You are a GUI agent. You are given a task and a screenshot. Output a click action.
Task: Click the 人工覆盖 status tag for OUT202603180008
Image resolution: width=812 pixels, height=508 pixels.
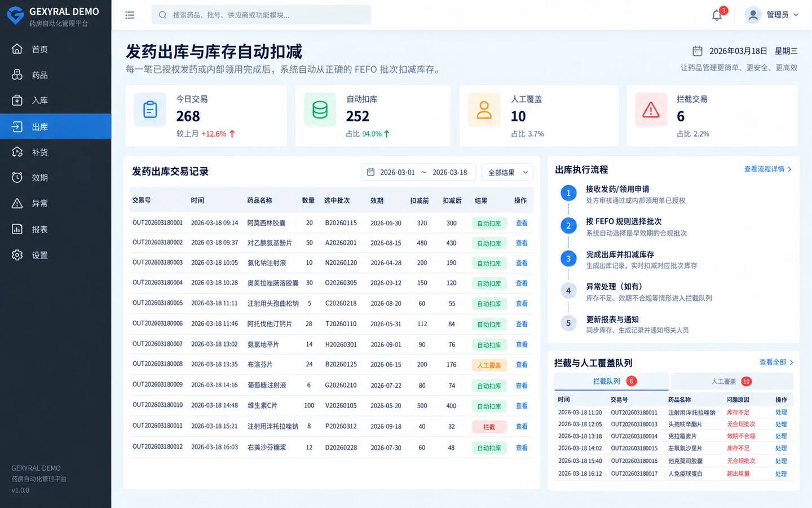pos(489,365)
